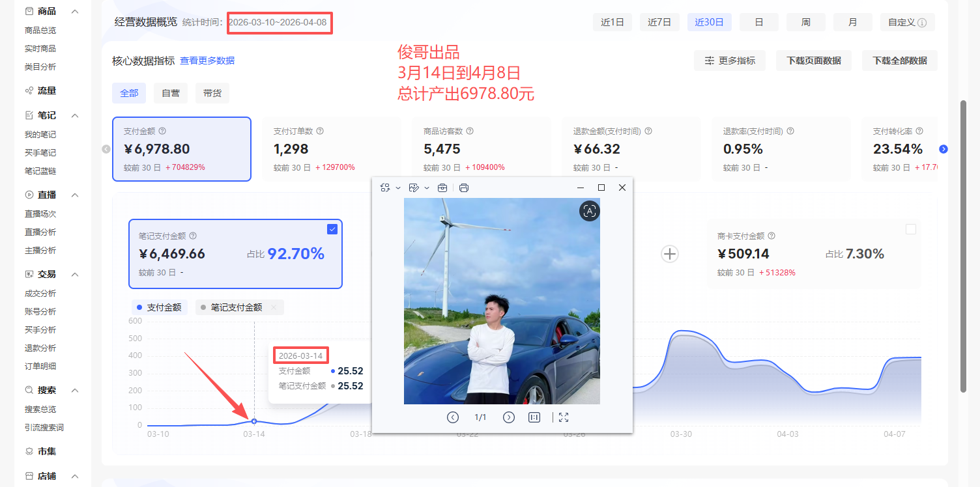
Task: Uncheck the 笔记支付金额 checkbox
Action: (x=332, y=229)
